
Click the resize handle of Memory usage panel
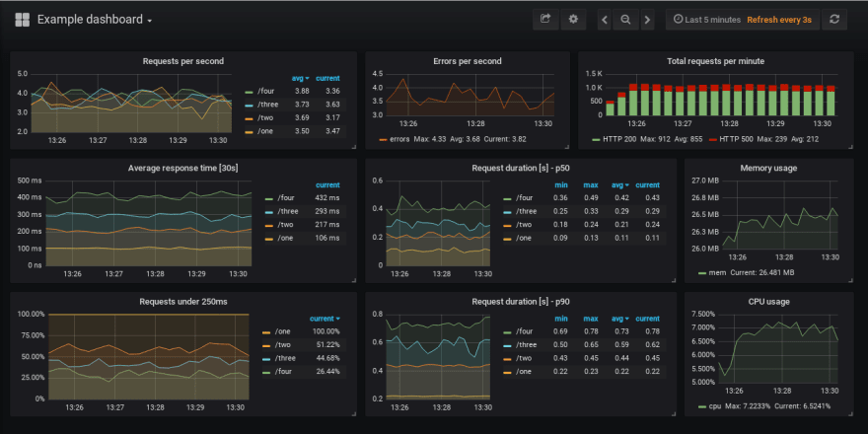(x=851, y=280)
